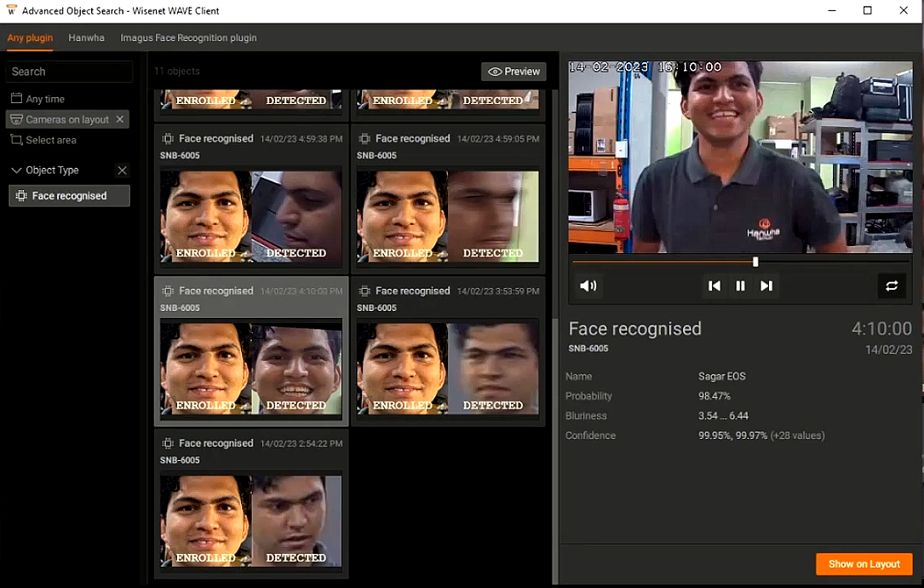
Task: Click the Bluriness value 3.54 ... 6.44
Action: click(x=723, y=416)
